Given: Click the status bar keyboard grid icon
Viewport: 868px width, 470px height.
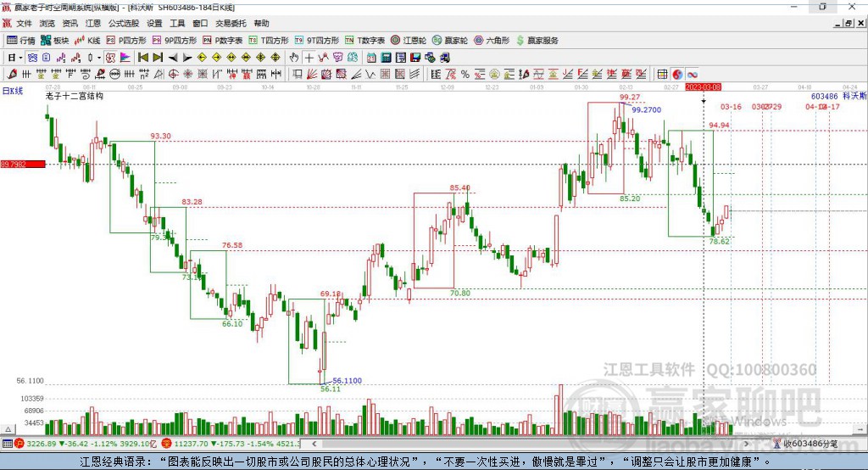Looking at the screenshot, I should [x=7, y=444].
